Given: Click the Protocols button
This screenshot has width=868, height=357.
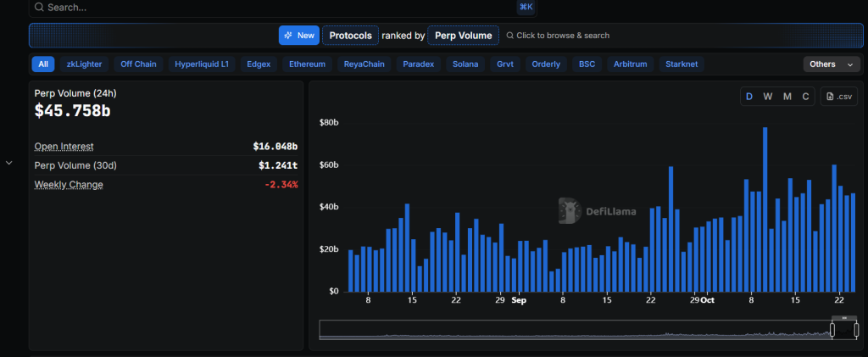Looking at the screenshot, I should (x=350, y=35).
